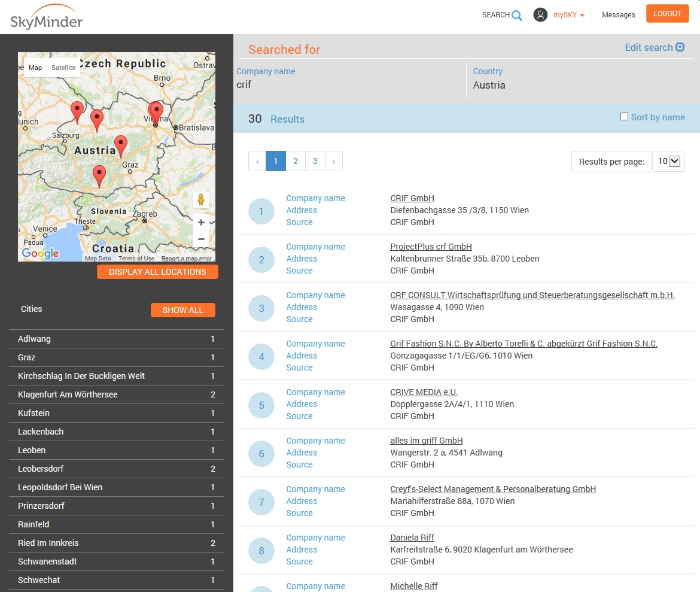Open the Michelle Riff link

pyautogui.click(x=414, y=586)
